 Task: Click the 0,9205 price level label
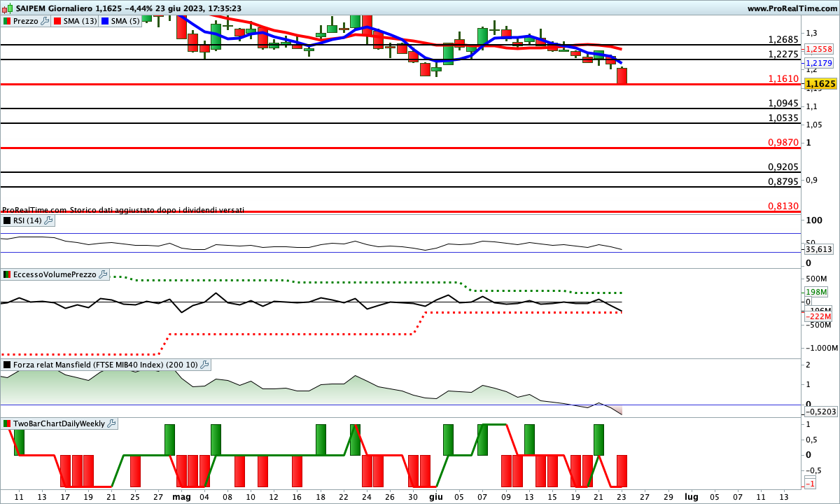click(783, 167)
